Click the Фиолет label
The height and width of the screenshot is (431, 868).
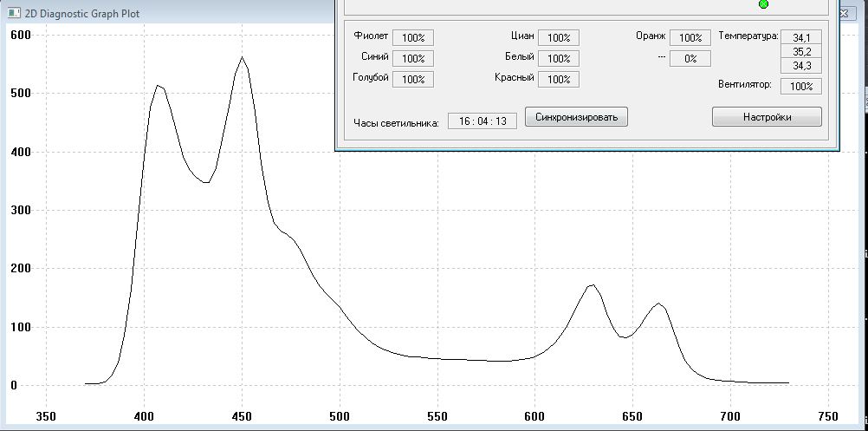click(x=371, y=36)
